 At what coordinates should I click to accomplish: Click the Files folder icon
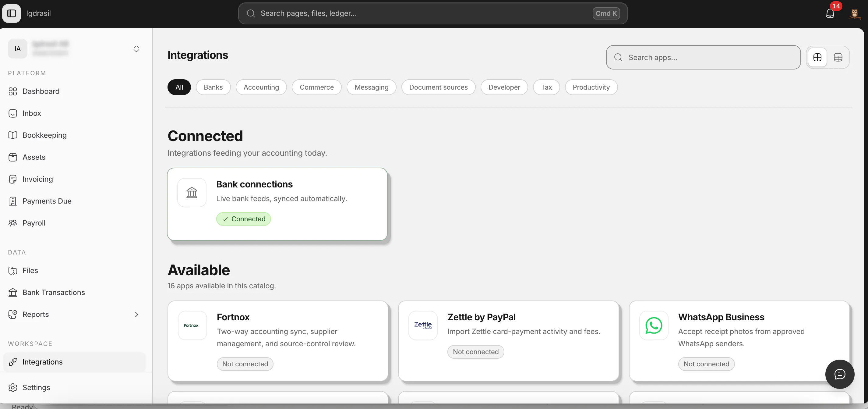tap(13, 270)
